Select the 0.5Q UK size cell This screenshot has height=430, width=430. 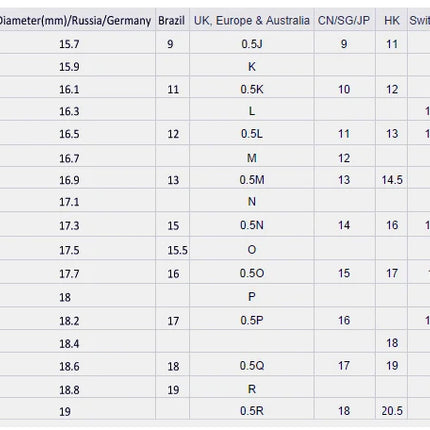pos(252,366)
